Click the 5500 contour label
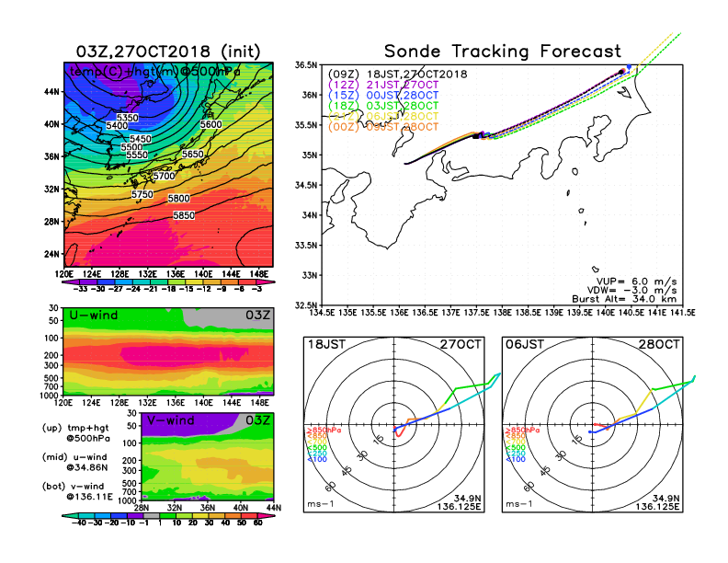The image size is (728, 563). pos(131,147)
